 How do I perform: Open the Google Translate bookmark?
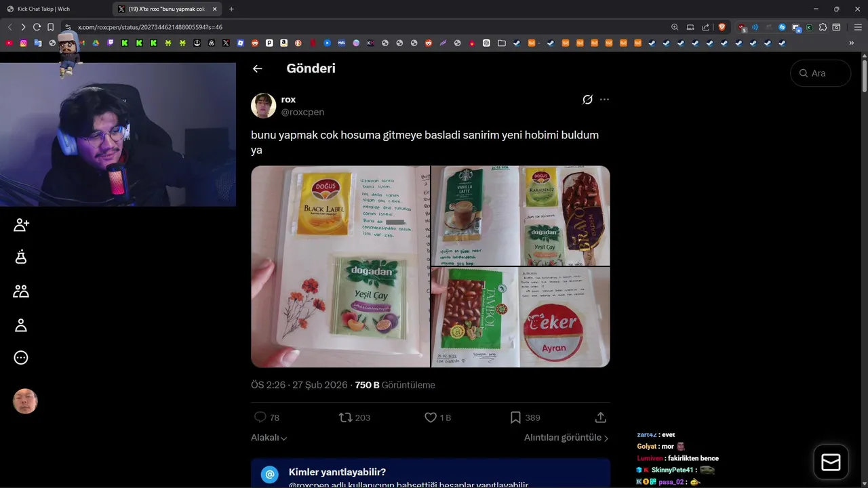click(x=37, y=43)
